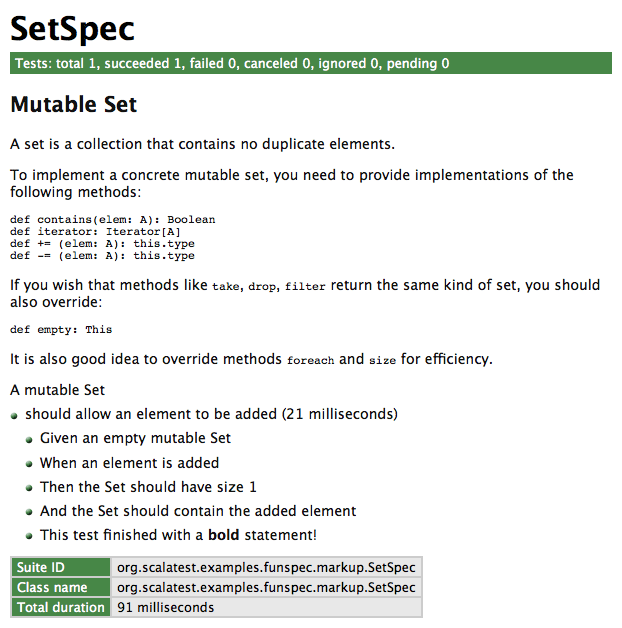Click the bullet next to 'This test finished'
Screen dimensions: 622x628
pos(30,536)
